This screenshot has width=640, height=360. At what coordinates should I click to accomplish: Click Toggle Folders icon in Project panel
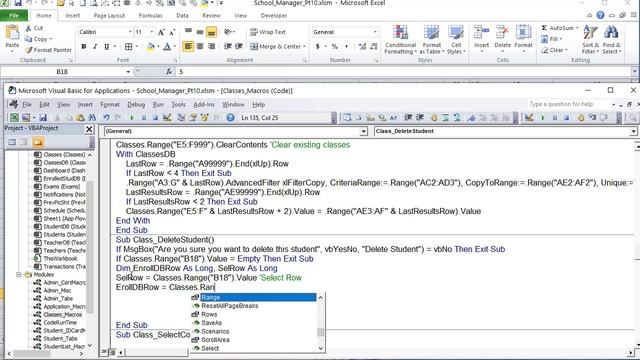[x=38, y=142]
